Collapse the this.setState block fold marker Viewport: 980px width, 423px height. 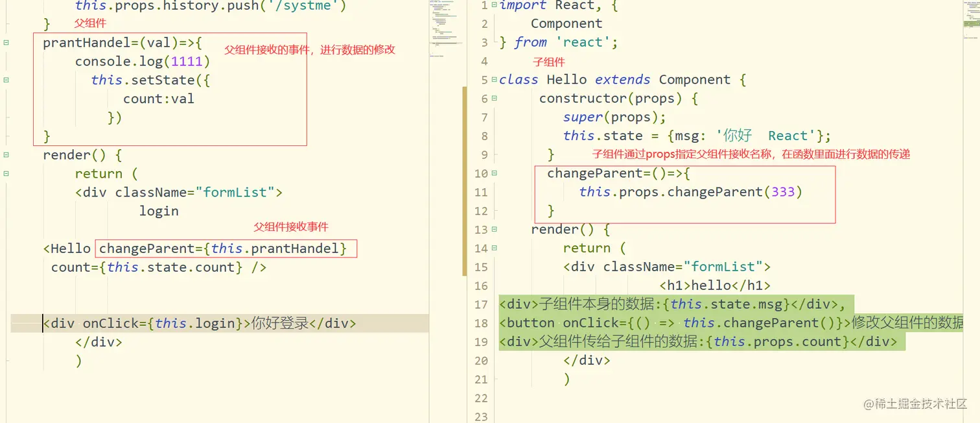[6, 80]
